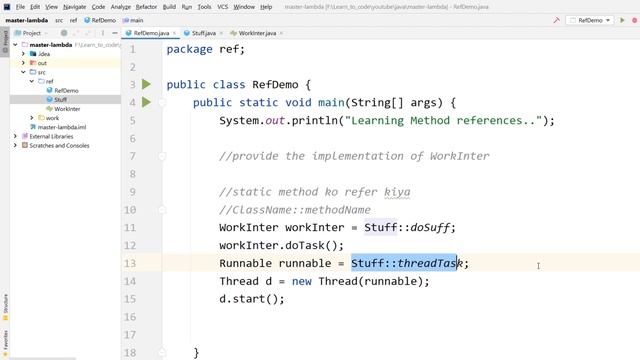Click 'doSuff' method reference in the WorkInter assignment
Image resolution: width=640 pixels, height=360 pixels.
430,227
